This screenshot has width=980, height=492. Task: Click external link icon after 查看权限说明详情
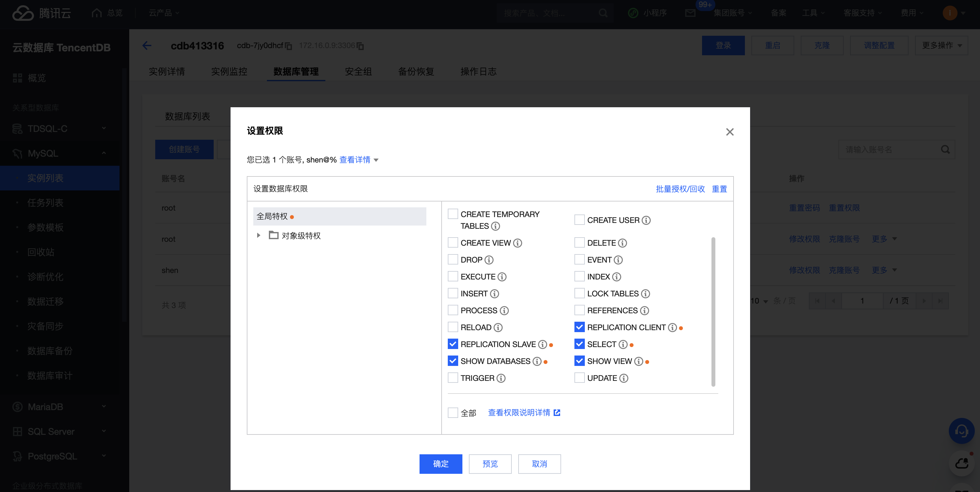click(557, 412)
